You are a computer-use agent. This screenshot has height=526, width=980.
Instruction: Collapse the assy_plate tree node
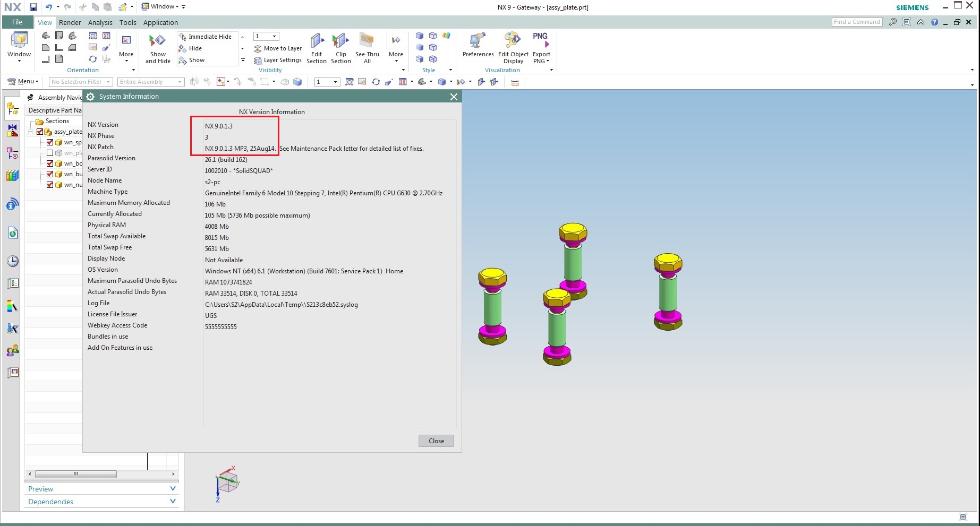coord(31,132)
